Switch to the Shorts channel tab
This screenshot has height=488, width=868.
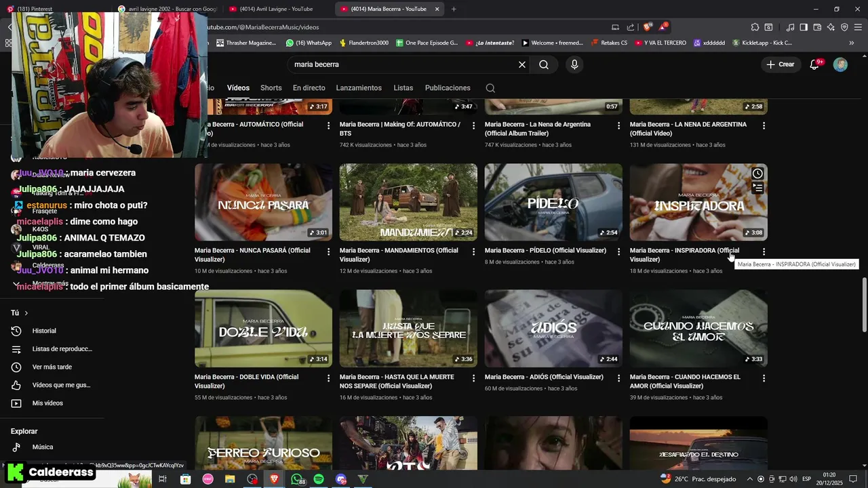(x=271, y=88)
